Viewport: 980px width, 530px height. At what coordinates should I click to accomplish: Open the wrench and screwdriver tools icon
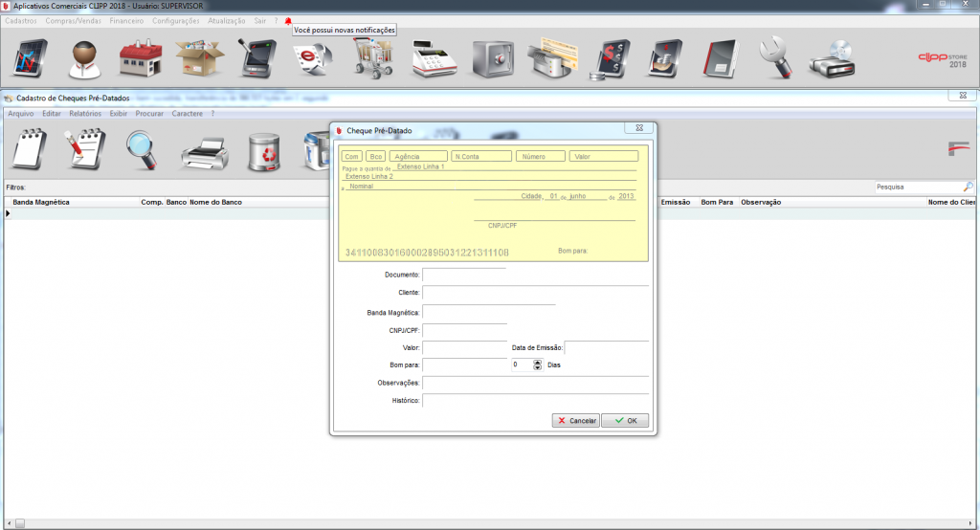point(776,59)
